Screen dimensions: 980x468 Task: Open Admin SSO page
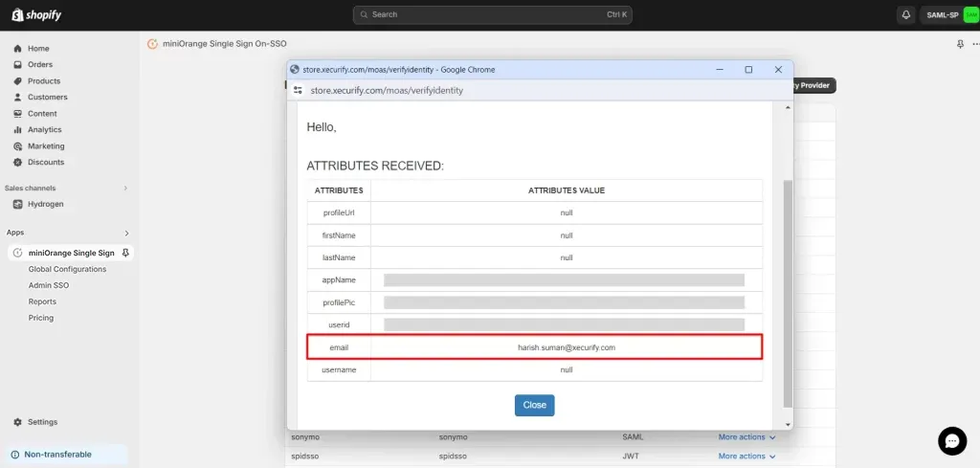(49, 285)
